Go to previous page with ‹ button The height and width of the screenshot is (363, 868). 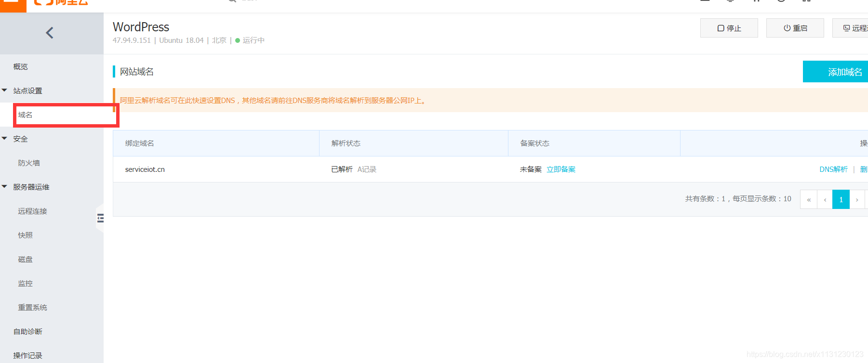tap(825, 199)
